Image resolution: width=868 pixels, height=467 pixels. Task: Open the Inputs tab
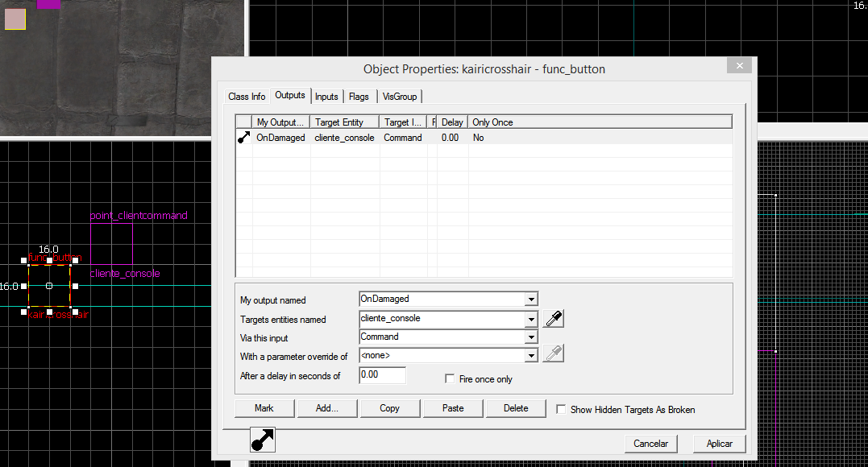tap(326, 97)
